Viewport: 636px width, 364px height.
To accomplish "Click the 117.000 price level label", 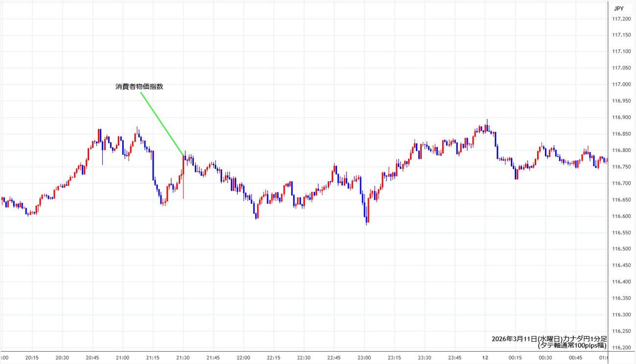I will point(621,85).
